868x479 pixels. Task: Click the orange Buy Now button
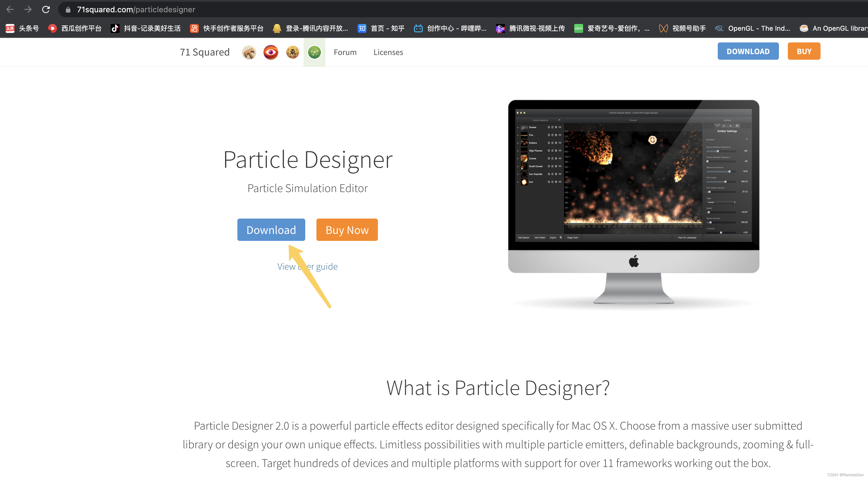click(347, 230)
